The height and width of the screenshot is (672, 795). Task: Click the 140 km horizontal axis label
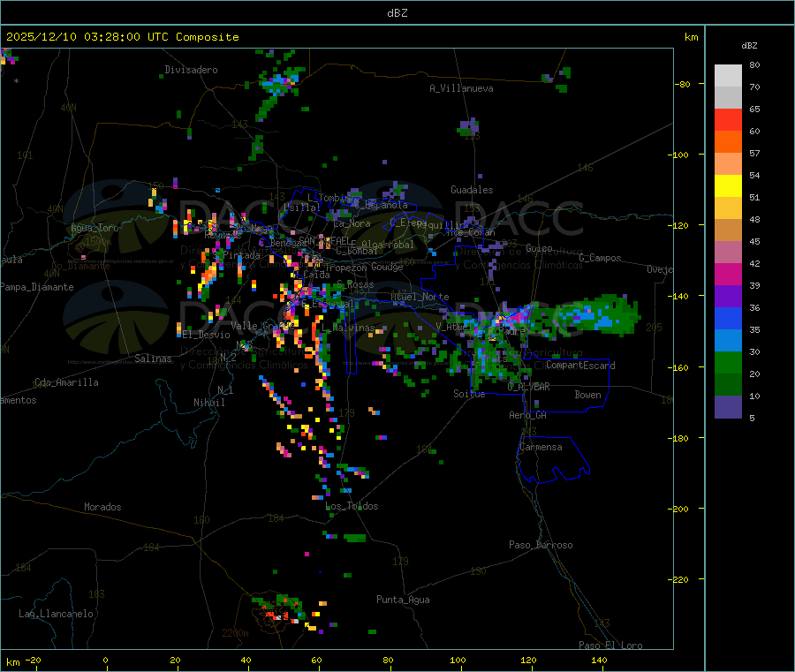tap(599, 660)
